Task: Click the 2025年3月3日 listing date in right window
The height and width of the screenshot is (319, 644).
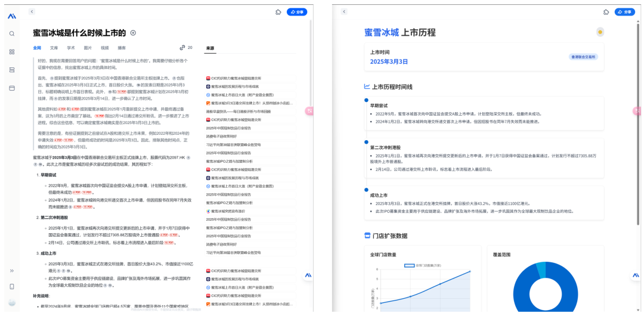Action: 389,61
